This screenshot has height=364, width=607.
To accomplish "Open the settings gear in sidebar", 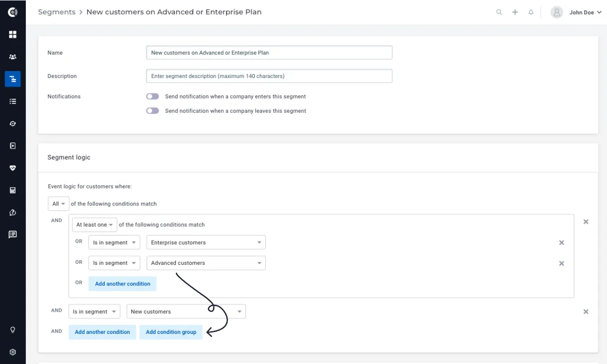I will pyautogui.click(x=13, y=352).
